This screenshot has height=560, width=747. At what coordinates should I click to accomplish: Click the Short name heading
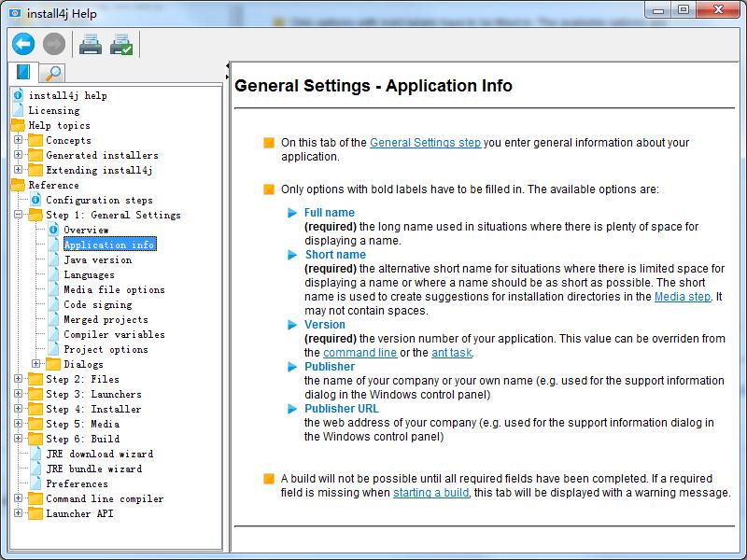pyautogui.click(x=335, y=254)
